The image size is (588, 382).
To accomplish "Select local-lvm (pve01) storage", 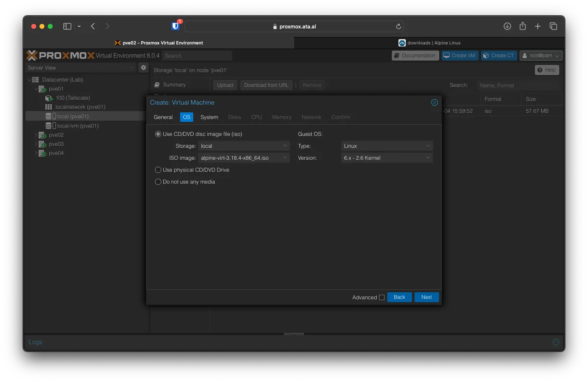I will pyautogui.click(x=78, y=126).
